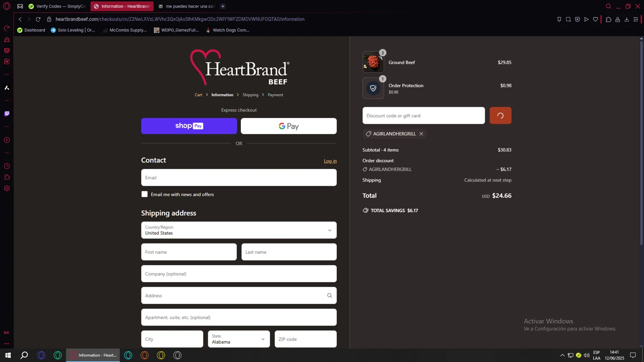Image resolution: width=644 pixels, height=362 pixels.
Task: Open the Windows notification center
Action: pos(633,355)
